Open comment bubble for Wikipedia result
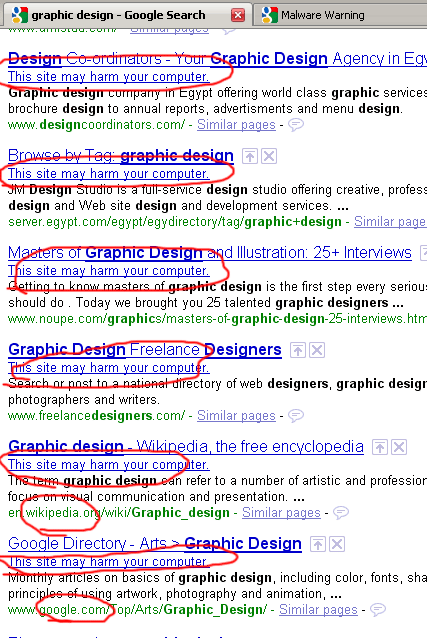This screenshot has height=638, width=427. pyautogui.click(x=341, y=513)
